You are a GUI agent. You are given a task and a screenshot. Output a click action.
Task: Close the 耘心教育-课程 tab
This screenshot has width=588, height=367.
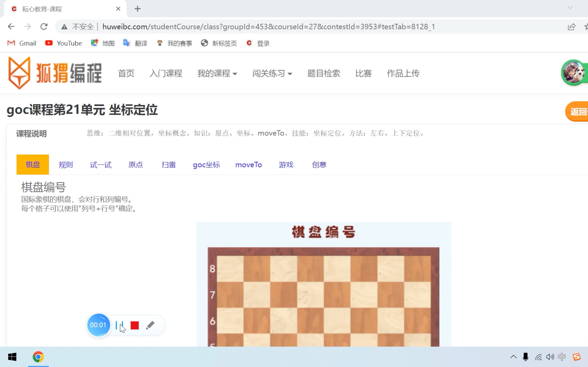click(x=118, y=9)
